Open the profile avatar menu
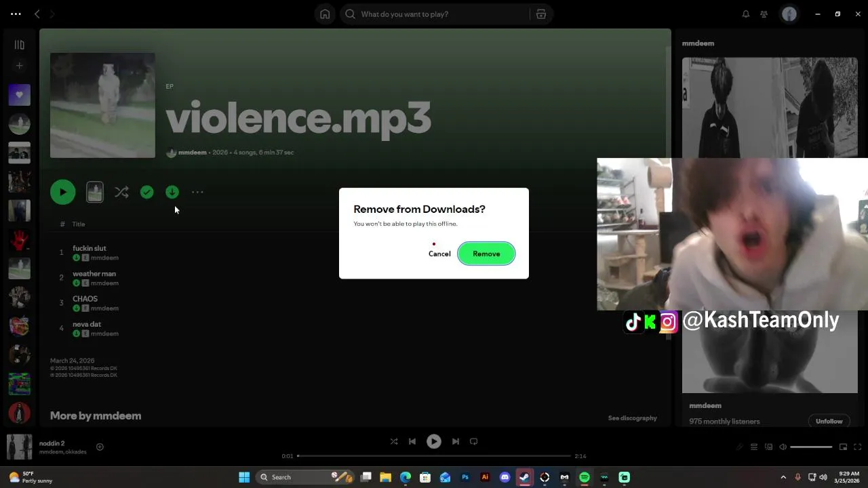Screen dimensions: 868x488 coord(789,14)
